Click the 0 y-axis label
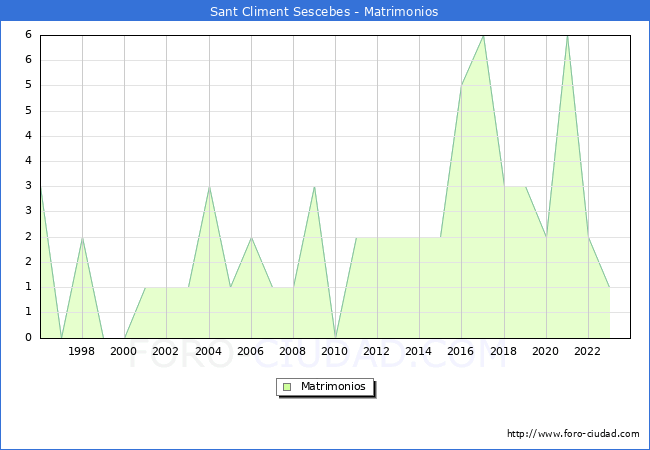Image resolution: width=650 pixels, height=450 pixels. tap(28, 337)
